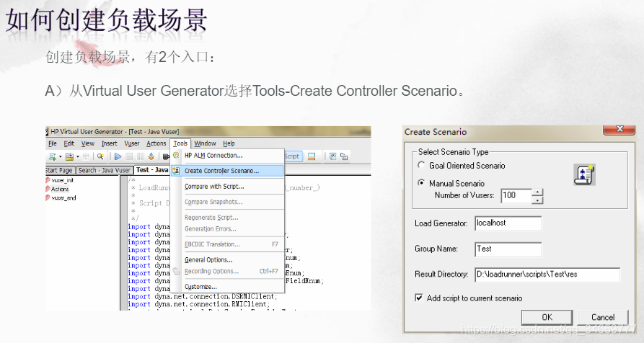This screenshot has width=644, height=343.
Task: Choose Create Controller Scenario menu item
Action: [x=228, y=171]
